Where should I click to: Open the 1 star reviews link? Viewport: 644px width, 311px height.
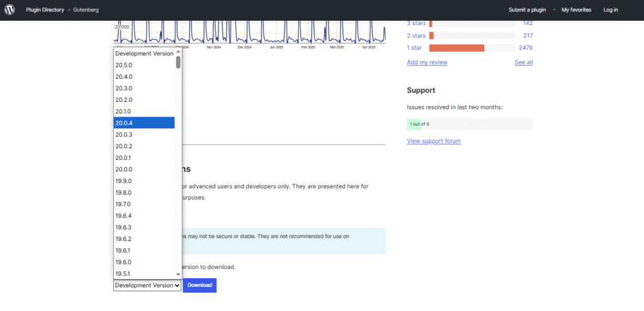(414, 48)
